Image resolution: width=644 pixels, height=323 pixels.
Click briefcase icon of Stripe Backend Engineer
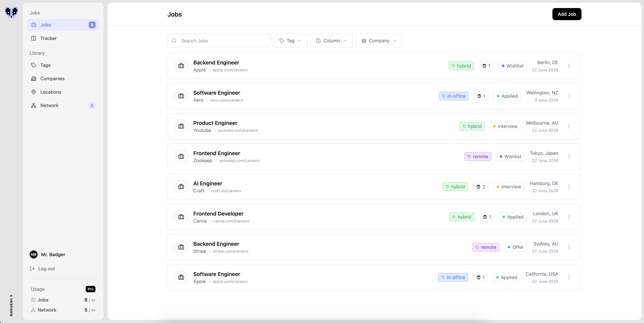181,247
